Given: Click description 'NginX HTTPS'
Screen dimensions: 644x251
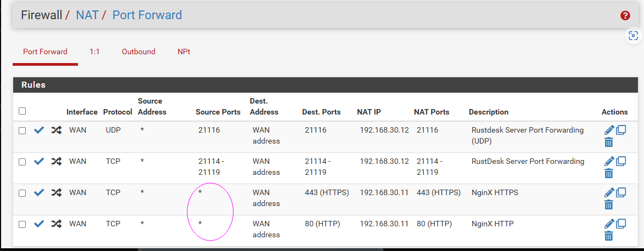Looking at the screenshot, I should point(495,193).
